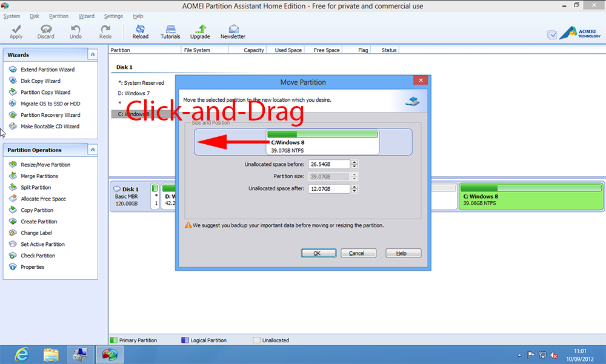Reload disks using the Reload icon
The width and height of the screenshot is (606, 364).
[x=141, y=31]
